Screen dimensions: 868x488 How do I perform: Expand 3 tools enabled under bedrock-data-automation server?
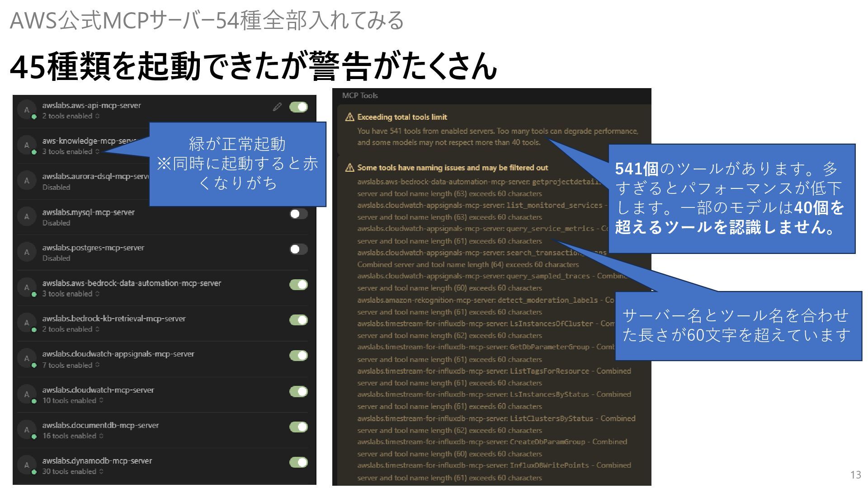click(x=71, y=294)
